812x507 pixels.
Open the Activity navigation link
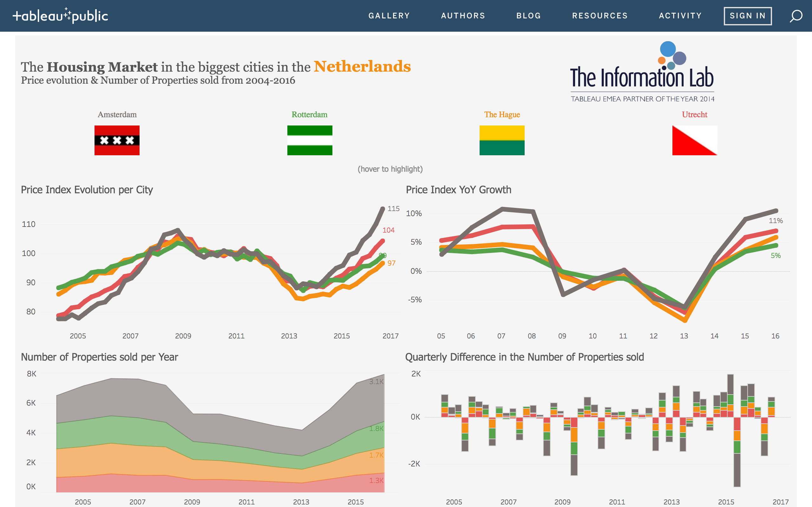click(x=680, y=16)
